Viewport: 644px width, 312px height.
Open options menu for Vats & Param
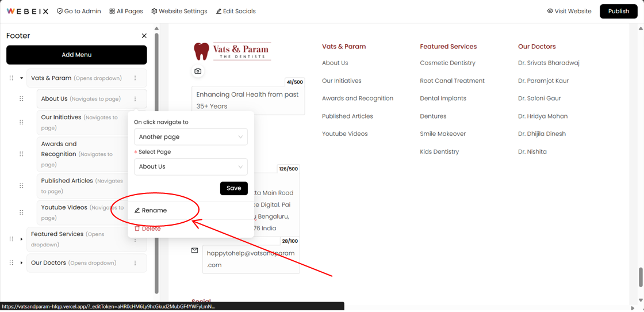(135, 78)
